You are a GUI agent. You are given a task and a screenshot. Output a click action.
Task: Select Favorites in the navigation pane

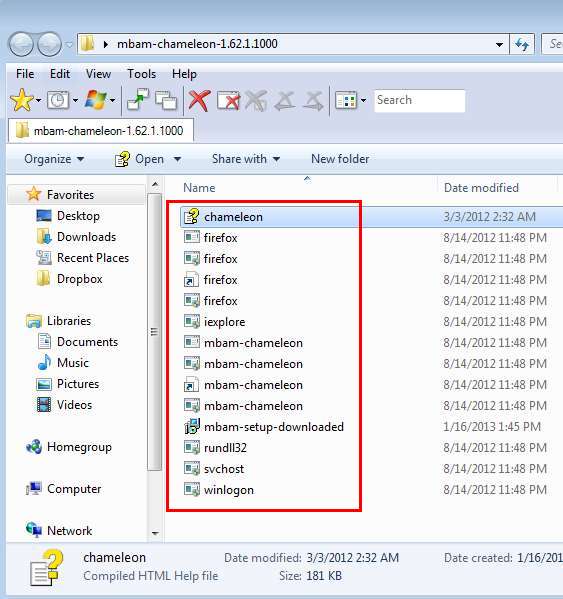(x=70, y=194)
